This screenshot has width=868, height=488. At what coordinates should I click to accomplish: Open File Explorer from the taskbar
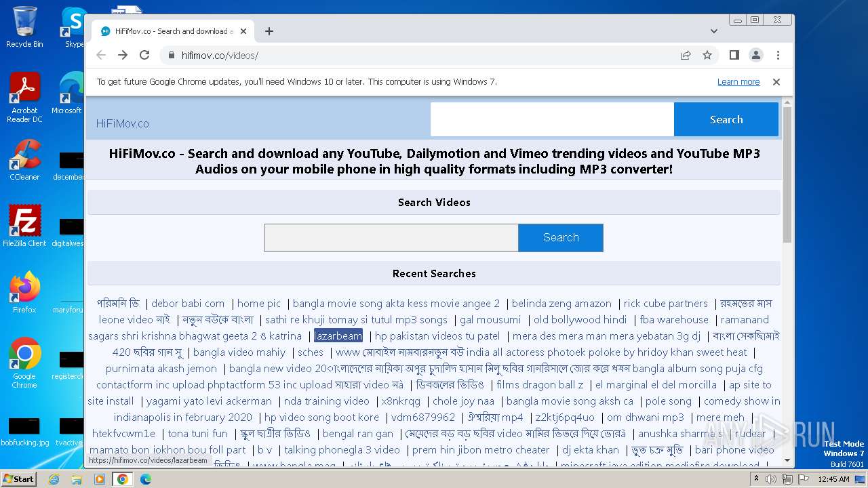77,479
